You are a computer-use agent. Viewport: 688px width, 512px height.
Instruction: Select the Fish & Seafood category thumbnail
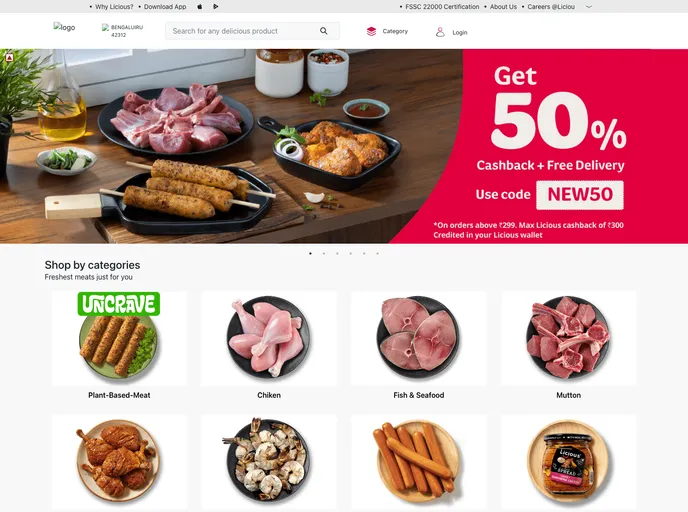(x=419, y=338)
